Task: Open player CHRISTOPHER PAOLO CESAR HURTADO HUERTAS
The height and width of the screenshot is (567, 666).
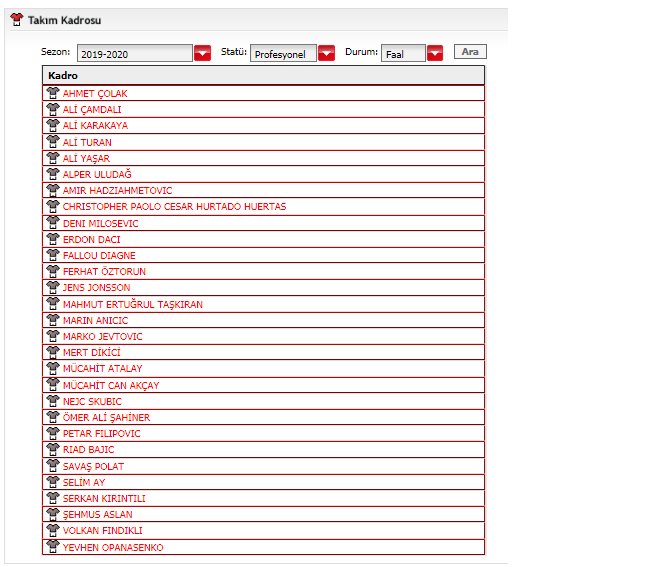Action: pyautogui.click(x=174, y=207)
